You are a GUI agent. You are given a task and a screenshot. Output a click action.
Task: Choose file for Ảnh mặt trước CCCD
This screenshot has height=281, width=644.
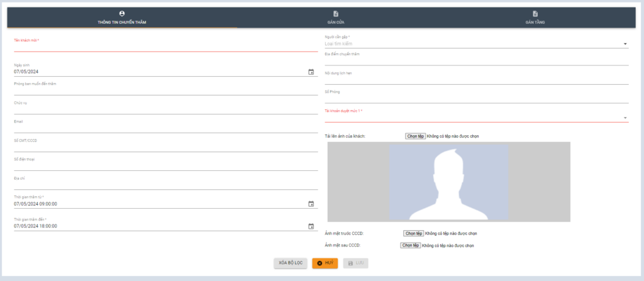pyautogui.click(x=414, y=233)
